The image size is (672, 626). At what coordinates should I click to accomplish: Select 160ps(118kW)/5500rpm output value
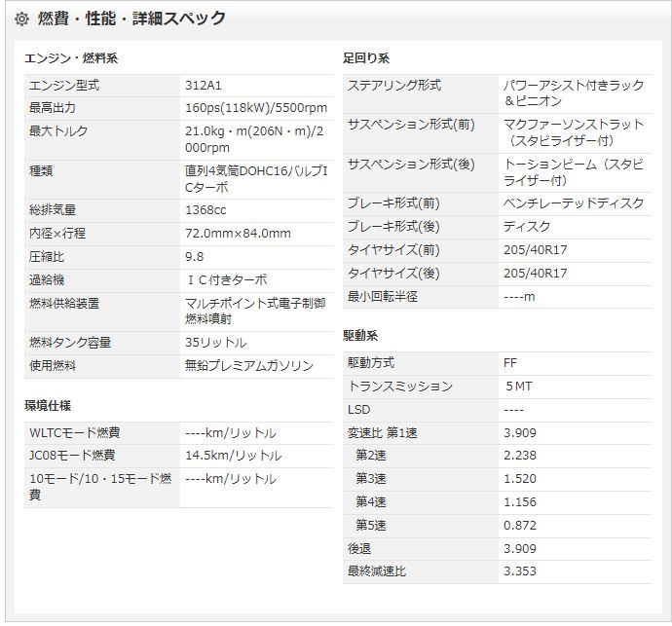click(256, 108)
